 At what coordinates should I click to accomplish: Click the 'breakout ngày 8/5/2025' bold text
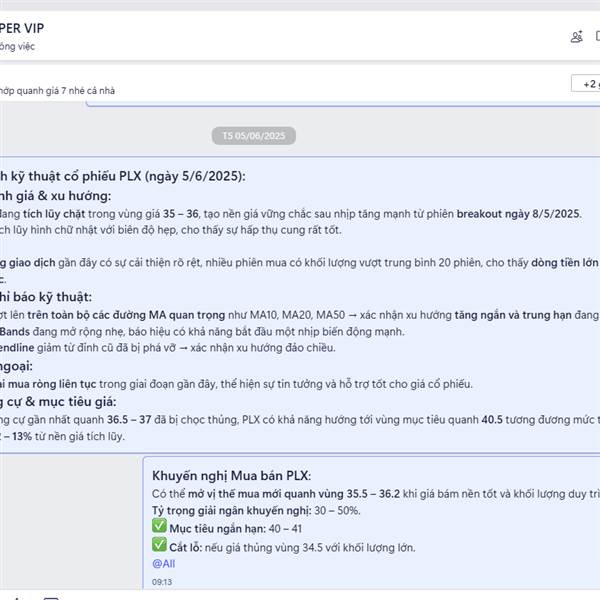pyautogui.click(x=518, y=214)
